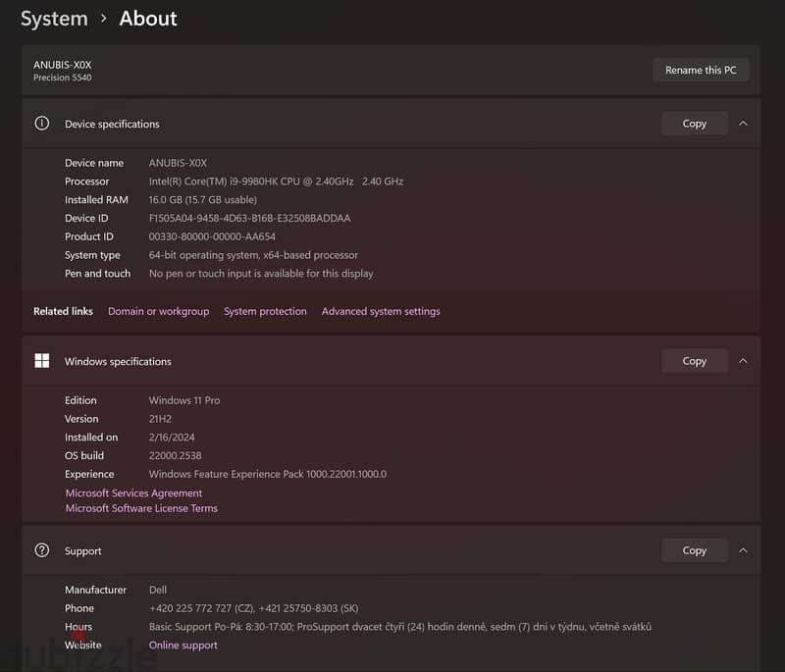Click the Manufacturer label
This screenshot has width=785, height=672.
[x=95, y=590]
